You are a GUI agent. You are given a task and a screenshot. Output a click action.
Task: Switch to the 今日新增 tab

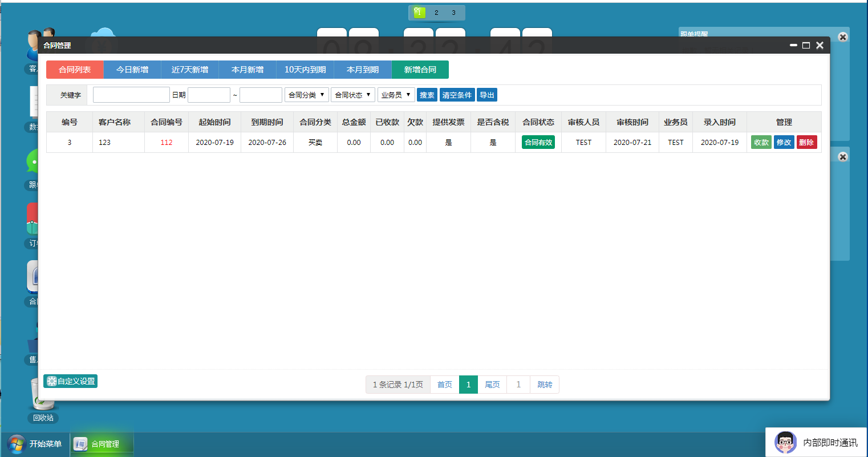coord(132,70)
